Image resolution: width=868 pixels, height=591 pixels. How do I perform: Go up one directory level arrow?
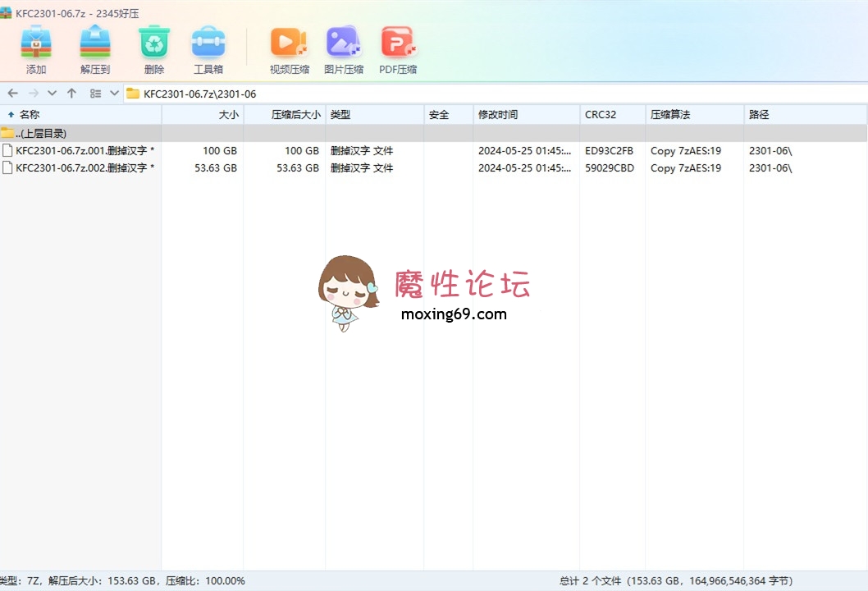[71, 93]
